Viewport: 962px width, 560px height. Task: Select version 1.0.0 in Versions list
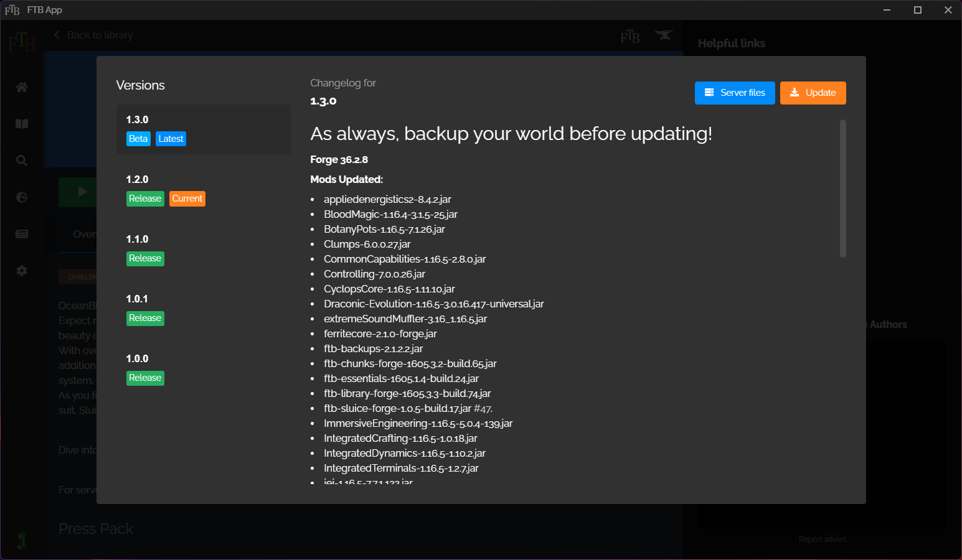tap(204, 368)
